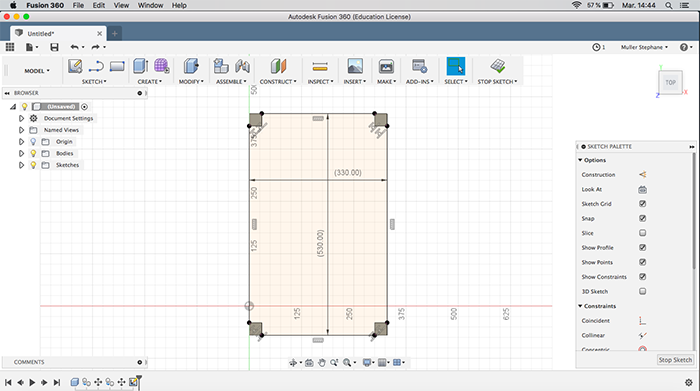Open the data panel grid icon

[10, 47]
